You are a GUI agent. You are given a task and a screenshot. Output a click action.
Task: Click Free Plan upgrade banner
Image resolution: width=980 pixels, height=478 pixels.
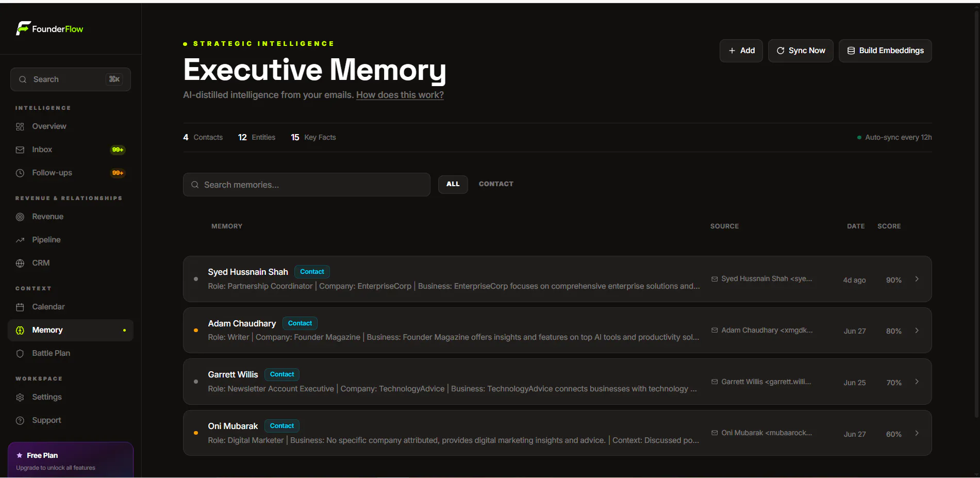pos(71,460)
